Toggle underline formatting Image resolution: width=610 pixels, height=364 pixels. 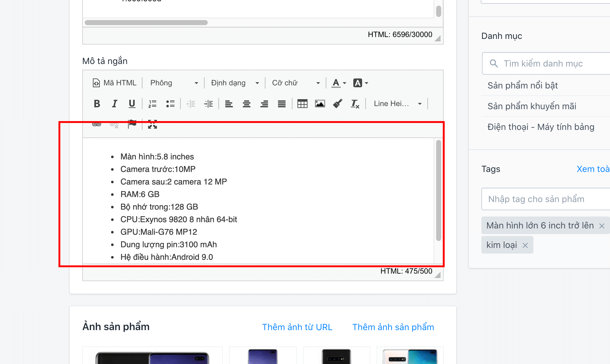pos(132,104)
